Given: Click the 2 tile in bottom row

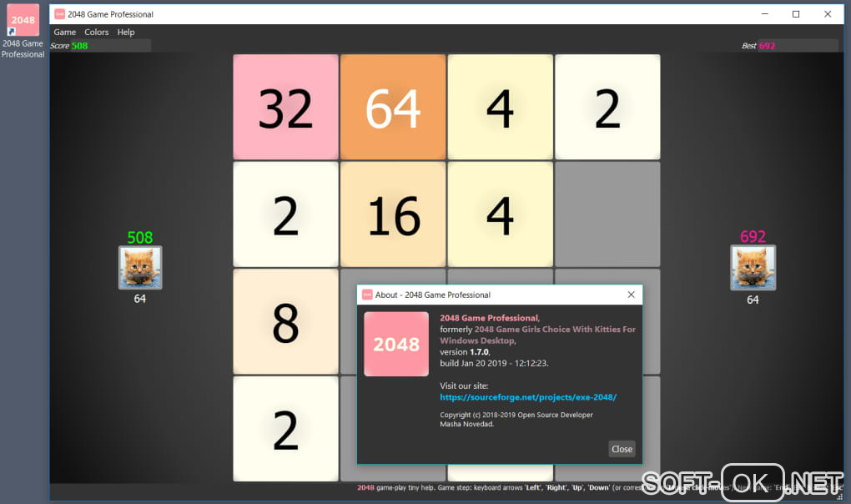Looking at the screenshot, I should [x=285, y=429].
